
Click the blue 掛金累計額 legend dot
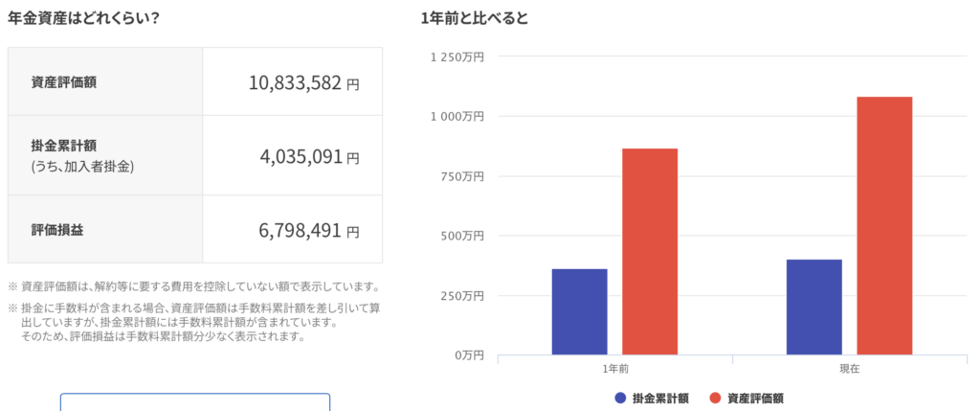point(621,398)
